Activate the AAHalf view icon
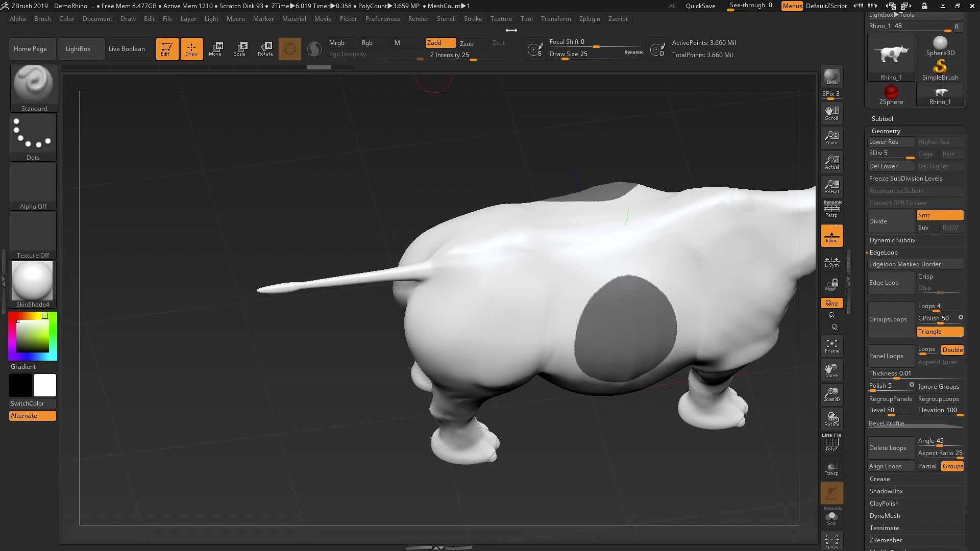This screenshot has height=551, width=980. pos(831,186)
